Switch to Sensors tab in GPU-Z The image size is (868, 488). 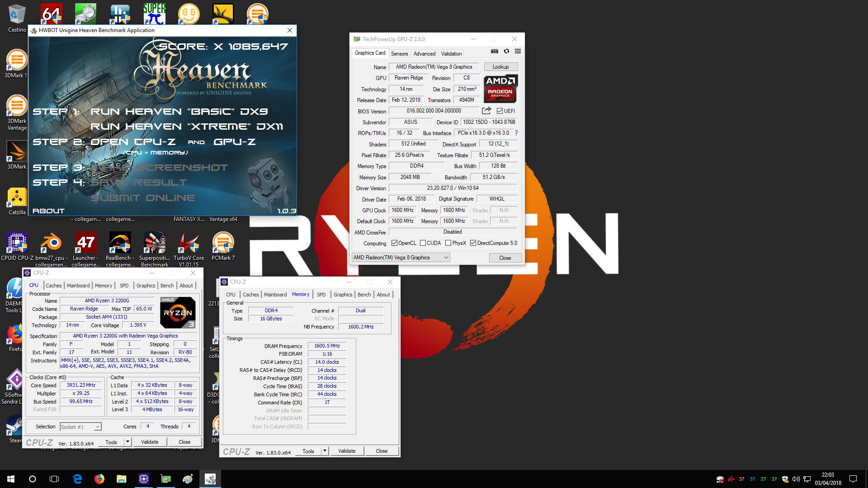click(x=399, y=54)
